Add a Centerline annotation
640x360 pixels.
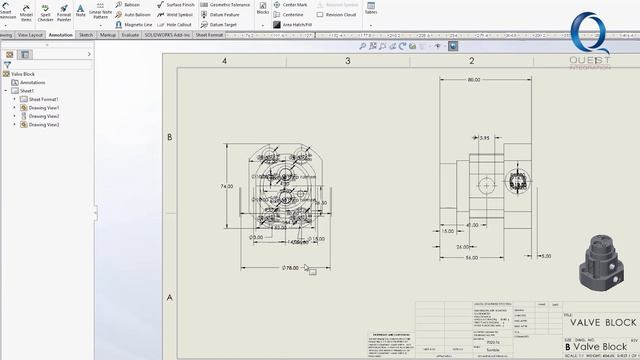pos(288,15)
